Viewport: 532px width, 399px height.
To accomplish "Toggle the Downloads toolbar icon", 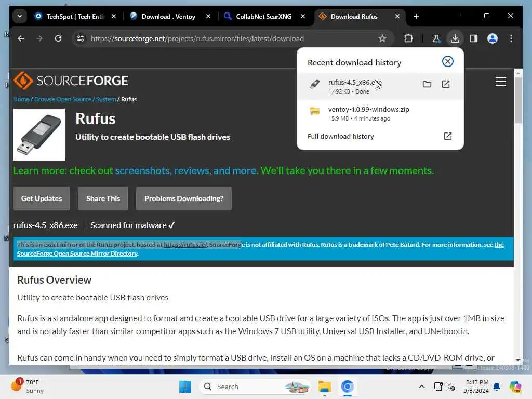I will pos(455,38).
